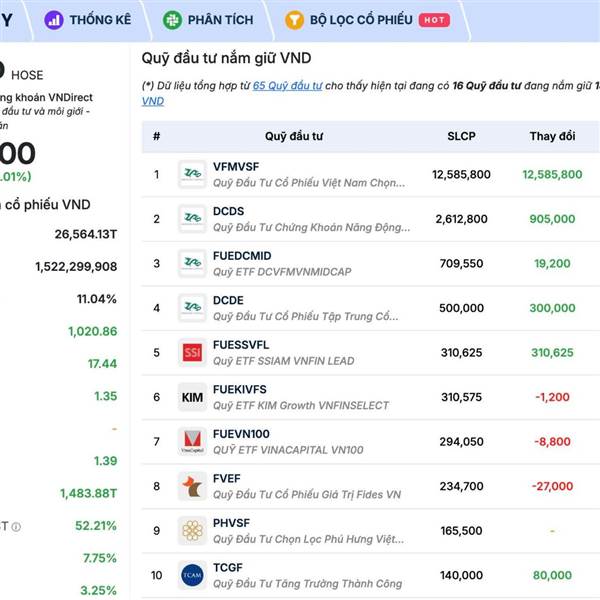Click change value -27,000

coord(552,486)
